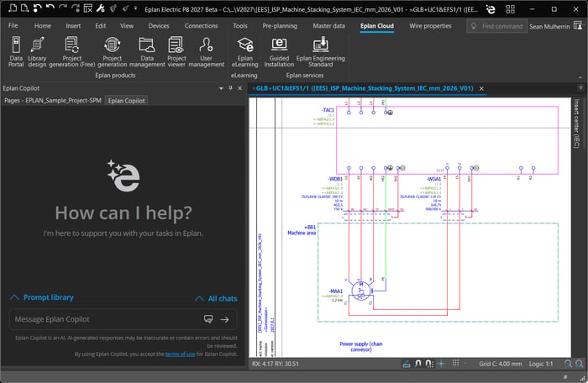Click the first page icon in title bar
Viewport: 588px width, 383px height.
coord(13,8)
